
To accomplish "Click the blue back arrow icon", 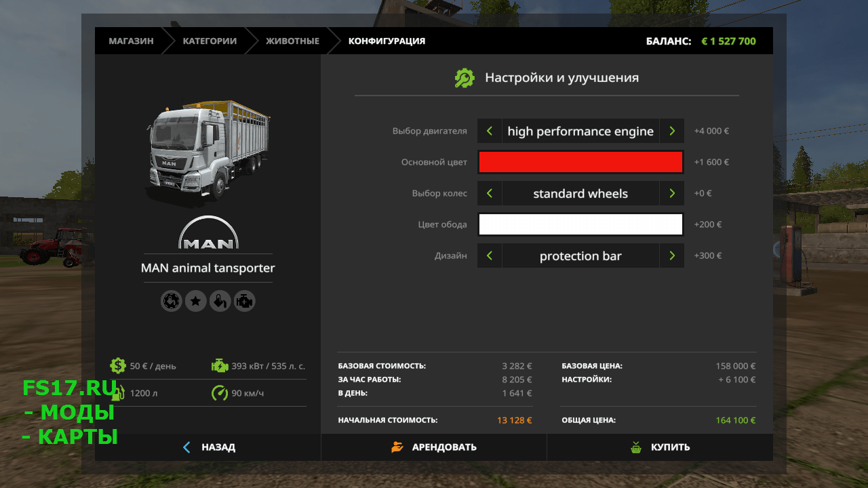I will coord(187,447).
